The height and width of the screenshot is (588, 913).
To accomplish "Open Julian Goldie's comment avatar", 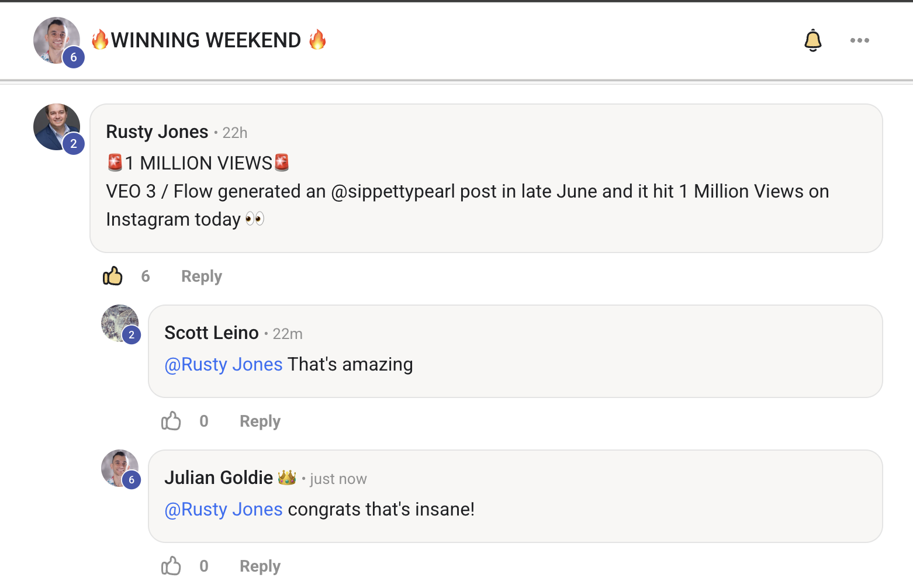I will tap(120, 468).
